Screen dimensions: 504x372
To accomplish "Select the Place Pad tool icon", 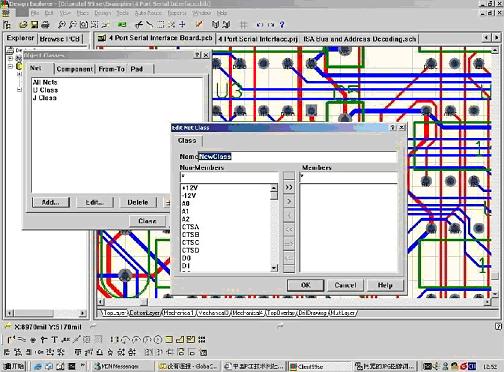I will [x=33, y=340].
